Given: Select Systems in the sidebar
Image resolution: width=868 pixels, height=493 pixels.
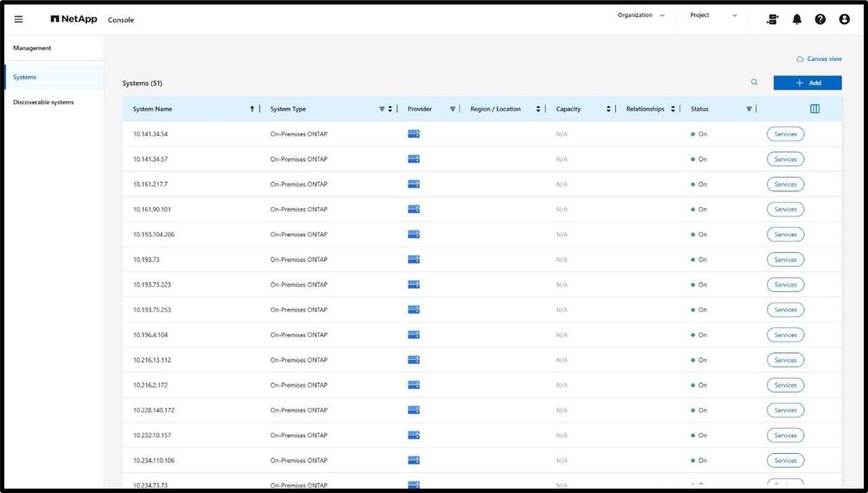Looking at the screenshot, I should (x=54, y=77).
